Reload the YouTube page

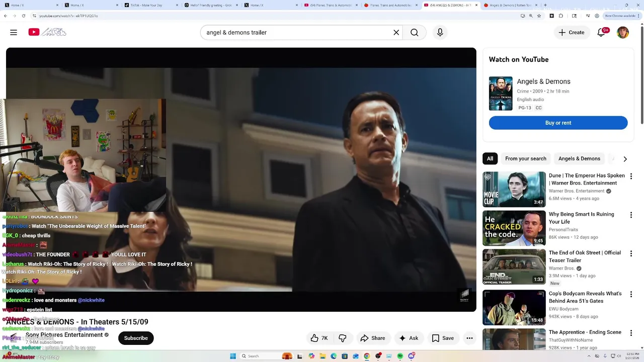click(23, 16)
